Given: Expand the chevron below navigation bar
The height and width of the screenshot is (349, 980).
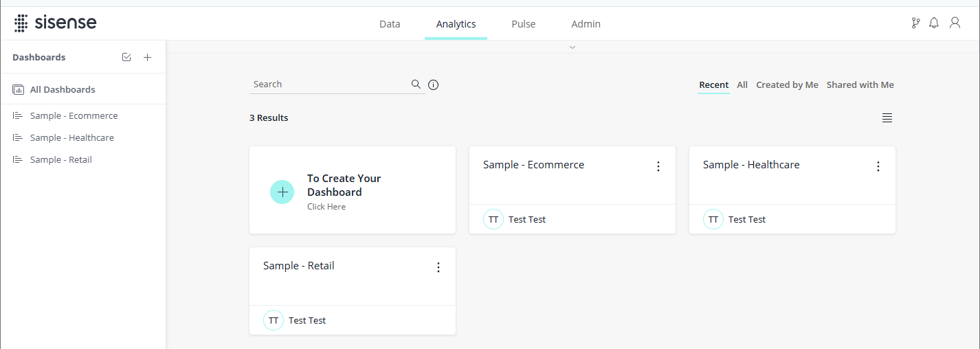Looking at the screenshot, I should pos(572,47).
